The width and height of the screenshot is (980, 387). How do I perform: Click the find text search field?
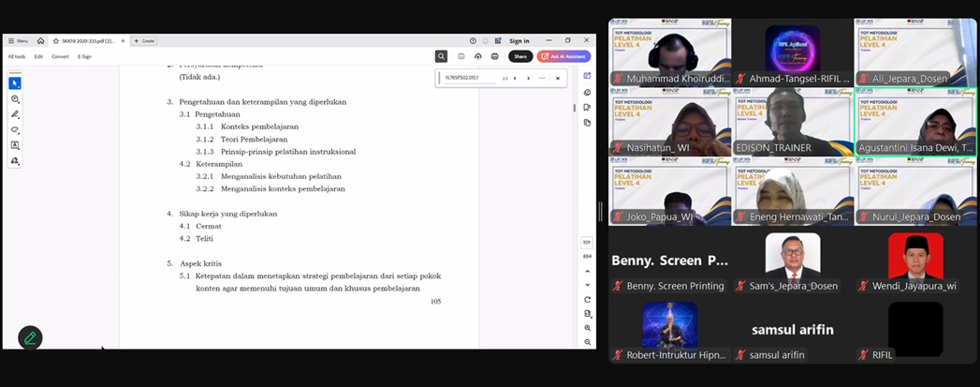pos(468,78)
